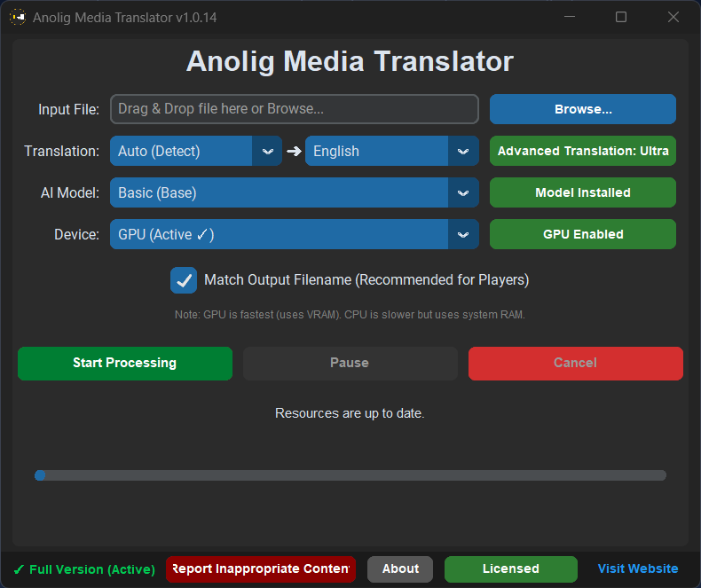Click the Model Installed button

[582, 192]
